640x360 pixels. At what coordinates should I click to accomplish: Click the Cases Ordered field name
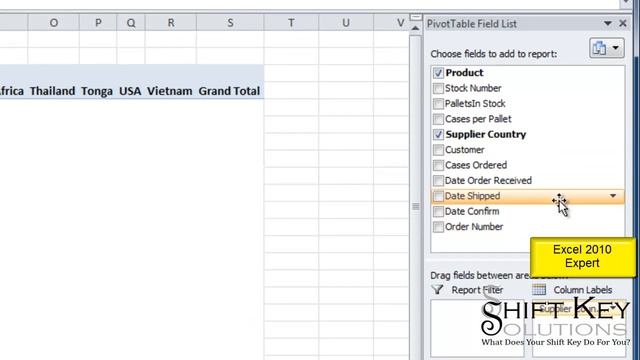click(476, 165)
